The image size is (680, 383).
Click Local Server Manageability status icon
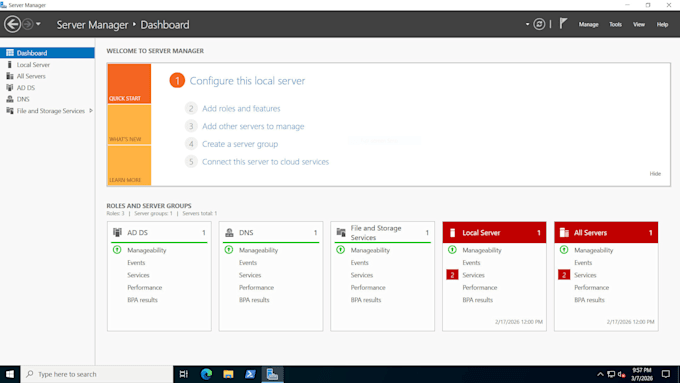(x=452, y=250)
